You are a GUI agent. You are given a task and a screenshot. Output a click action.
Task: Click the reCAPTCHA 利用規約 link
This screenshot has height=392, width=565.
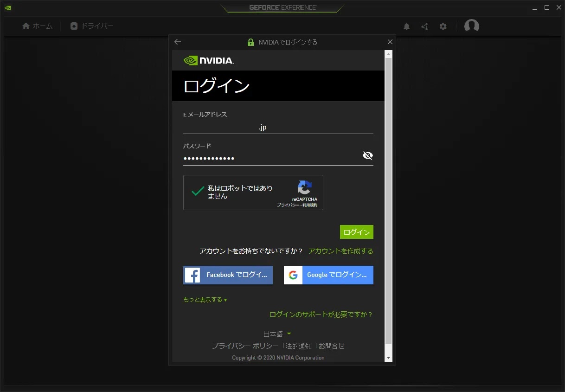pyautogui.click(x=309, y=205)
